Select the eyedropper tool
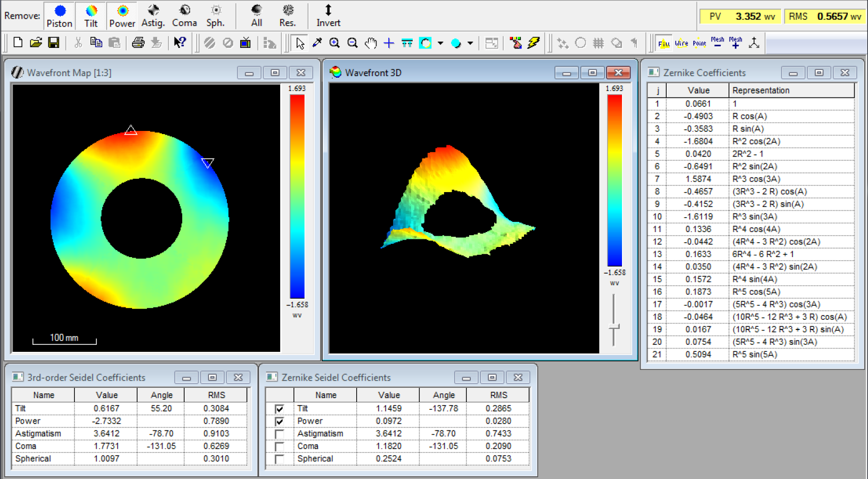The width and height of the screenshot is (868, 479). pyautogui.click(x=317, y=43)
